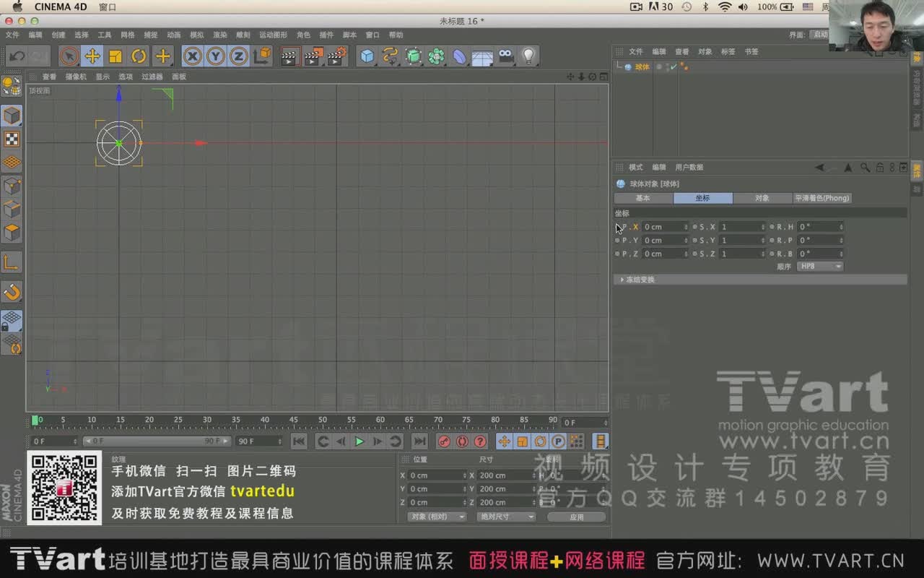This screenshot has height=578, width=924.
Task: Click the attribute manager search magnifier
Action: click(x=865, y=167)
